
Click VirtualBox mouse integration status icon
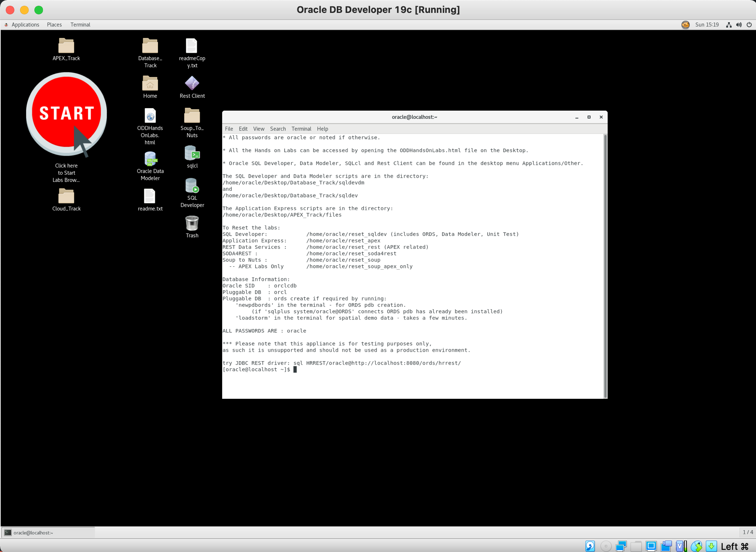(x=697, y=546)
